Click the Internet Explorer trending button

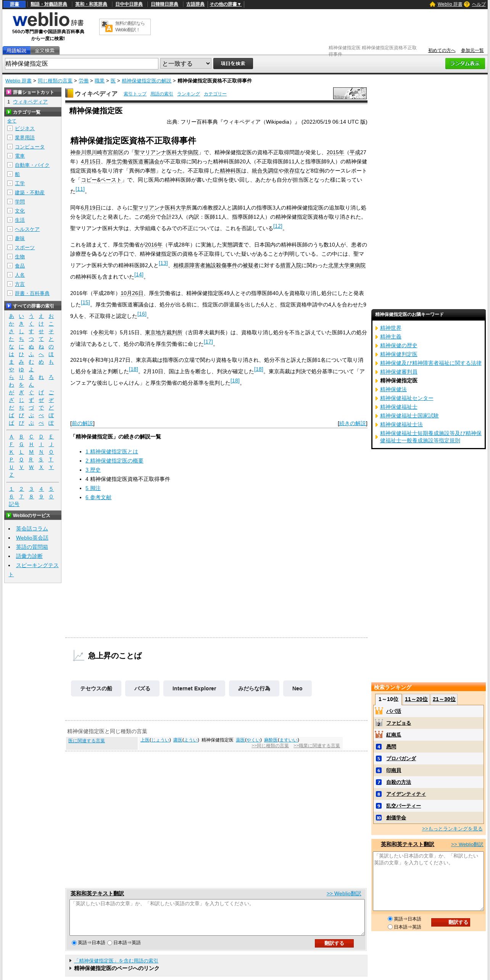coord(194,688)
